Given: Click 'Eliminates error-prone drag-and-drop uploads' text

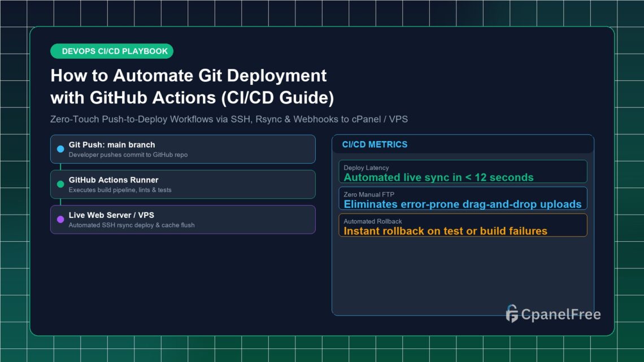Looking at the screenshot, I should pos(463,204).
